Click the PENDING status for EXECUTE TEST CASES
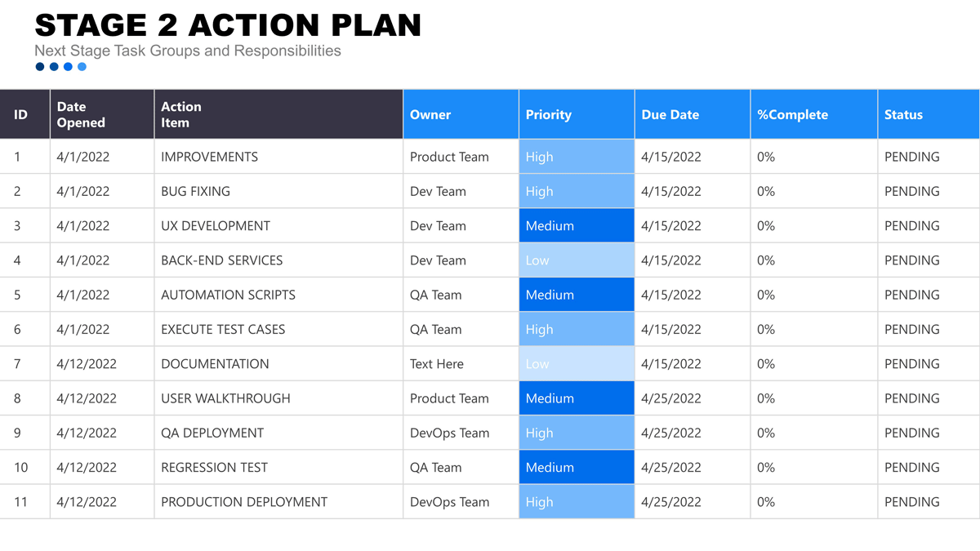The width and height of the screenshot is (980, 551). (x=912, y=329)
